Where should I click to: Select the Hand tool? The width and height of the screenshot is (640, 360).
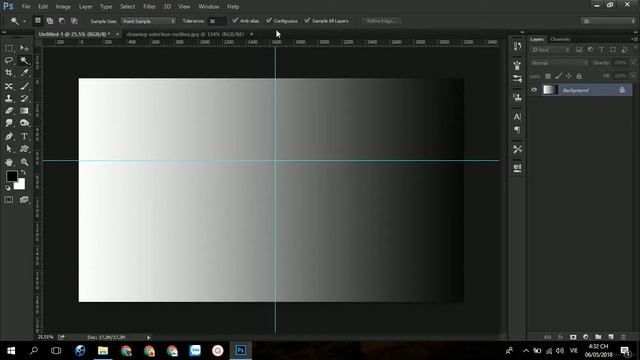[9, 162]
